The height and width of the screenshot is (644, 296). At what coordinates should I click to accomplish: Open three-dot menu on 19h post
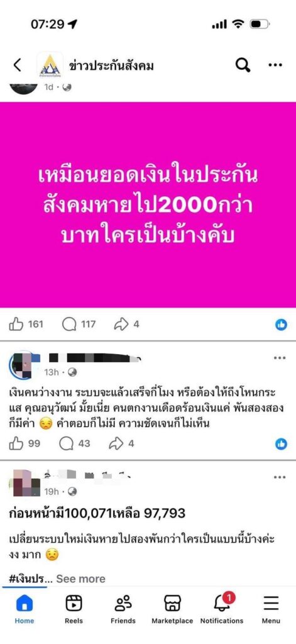[x=280, y=477]
